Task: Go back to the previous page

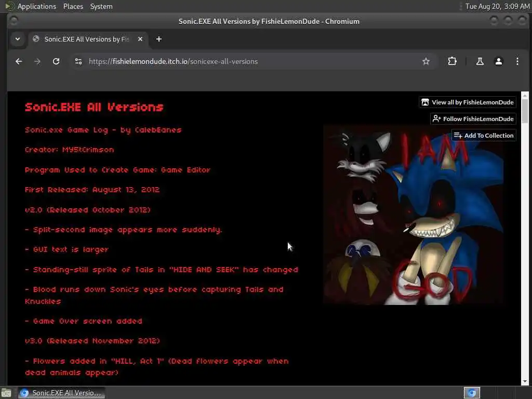Action: pyautogui.click(x=19, y=61)
